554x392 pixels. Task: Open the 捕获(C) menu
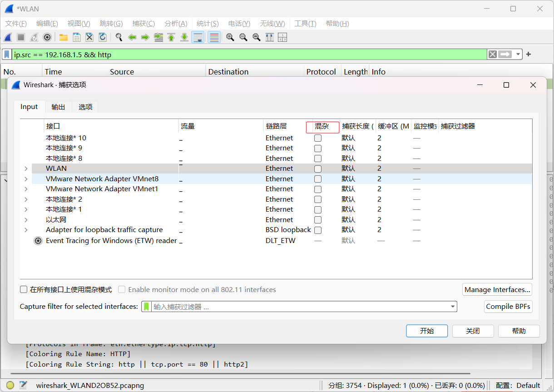(x=143, y=24)
